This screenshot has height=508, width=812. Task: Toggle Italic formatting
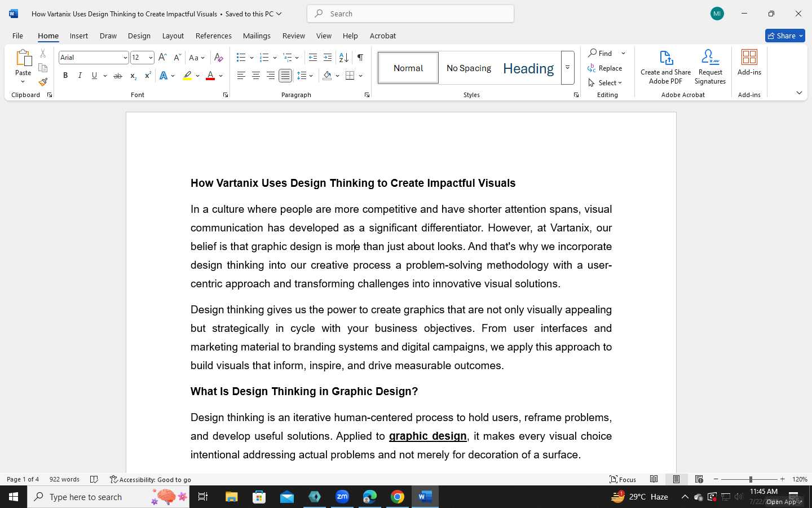80,76
